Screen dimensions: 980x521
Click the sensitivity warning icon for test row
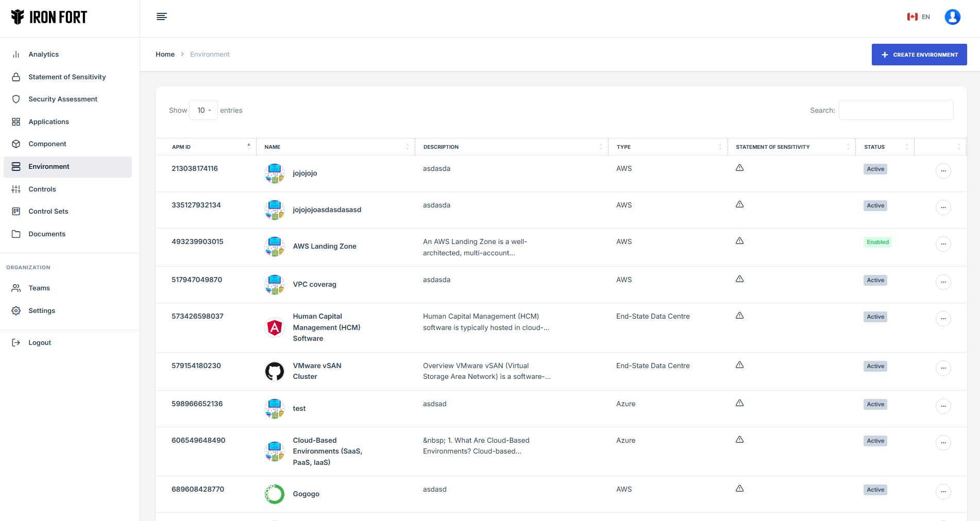pyautogui.click(x=739, y=403)
